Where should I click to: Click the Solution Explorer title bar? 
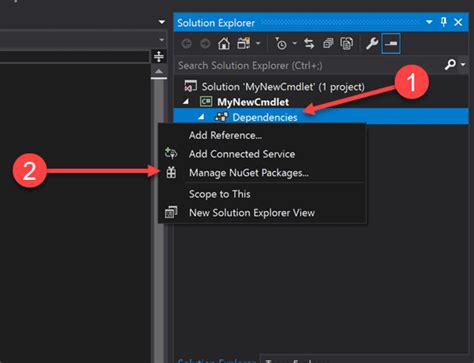pyautogui.click(x=321, y=22)
